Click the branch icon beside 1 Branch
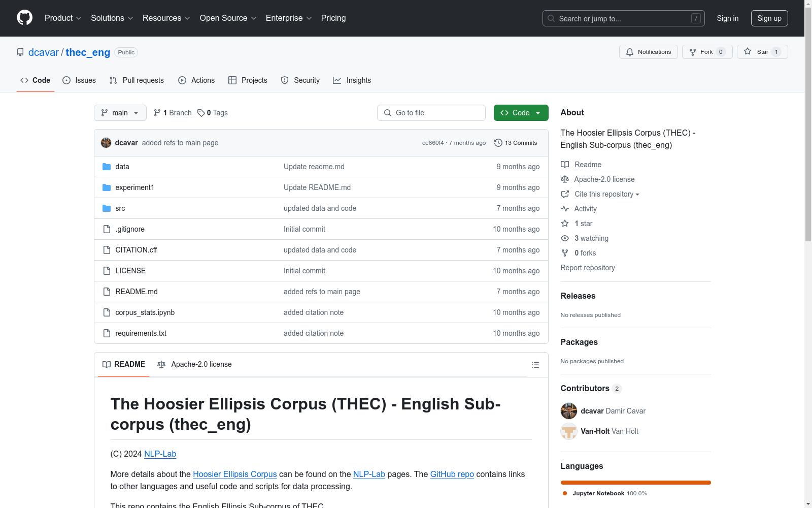 [157, 113]
